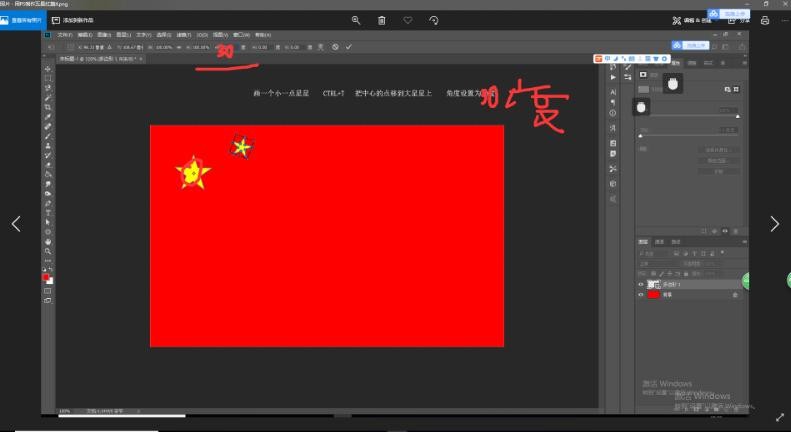Click the Share button in Photos
Image resolution: width=791 pixels, height=432 pixels.
pyautogui.click(x=739, y=20)
